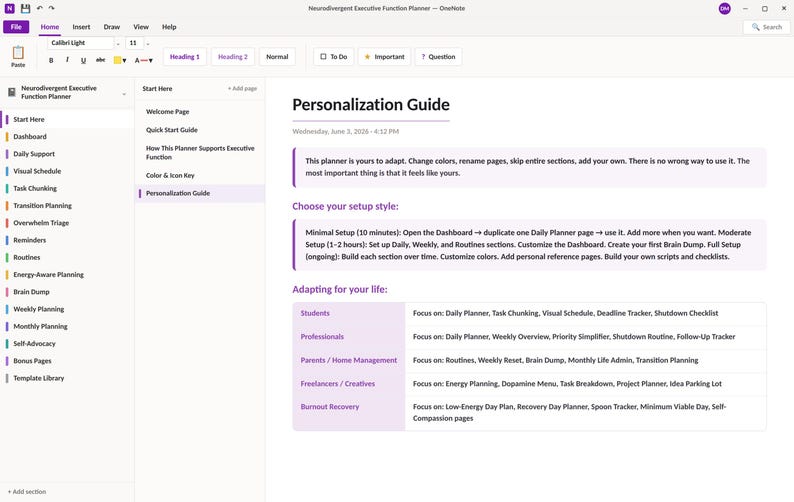
Task: Open the Help tab
Action: click(169, 27)
